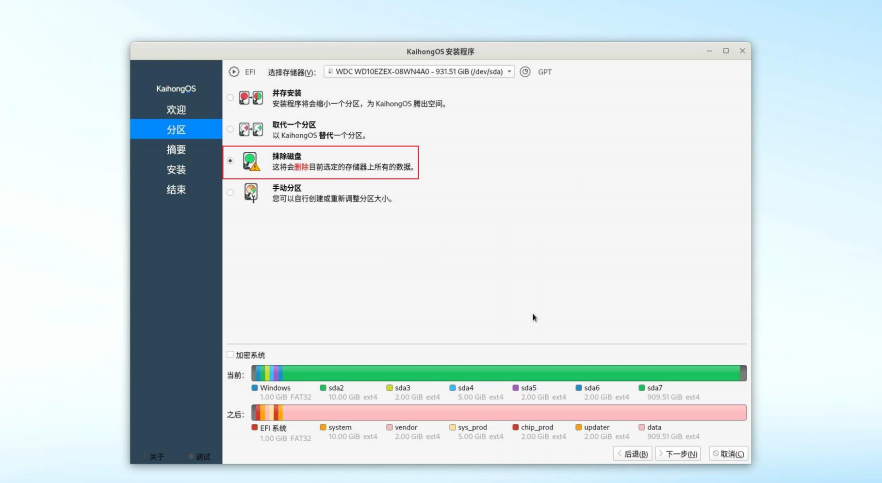
Task: Click the replace a partition (取代一个分区) icon
Action: [x=251, y=130]
